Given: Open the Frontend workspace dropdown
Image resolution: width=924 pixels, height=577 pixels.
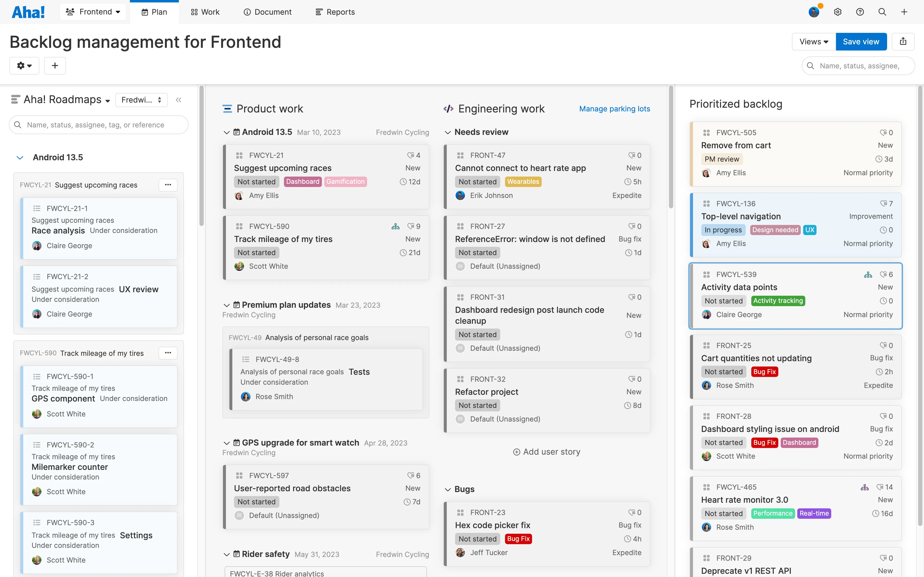Looking at the screenshot, I should [x=93, y=12].
